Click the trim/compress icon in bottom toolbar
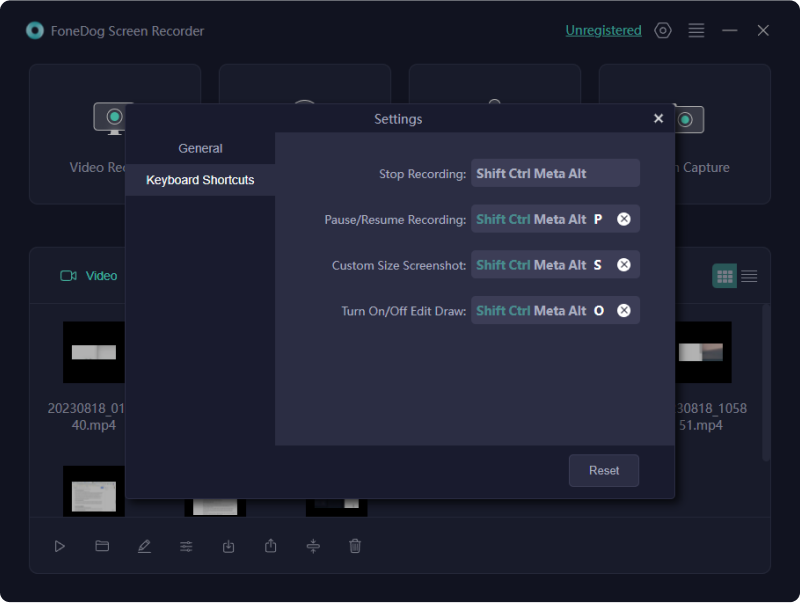 [x=313, y=546]
